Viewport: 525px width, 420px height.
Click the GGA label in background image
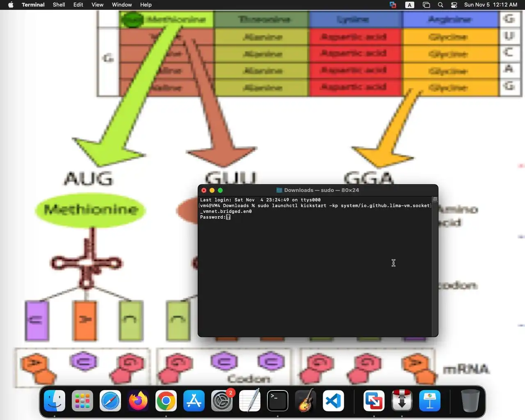click(x=369, y=178)
